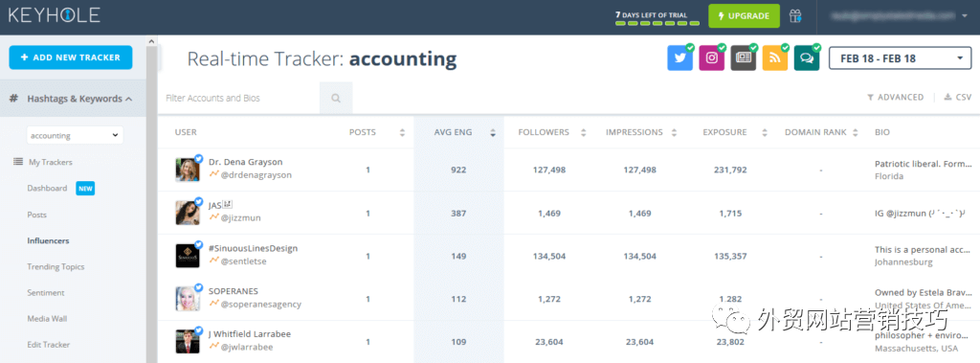Open @drdenagrayson handle link

tap(256, 175)
